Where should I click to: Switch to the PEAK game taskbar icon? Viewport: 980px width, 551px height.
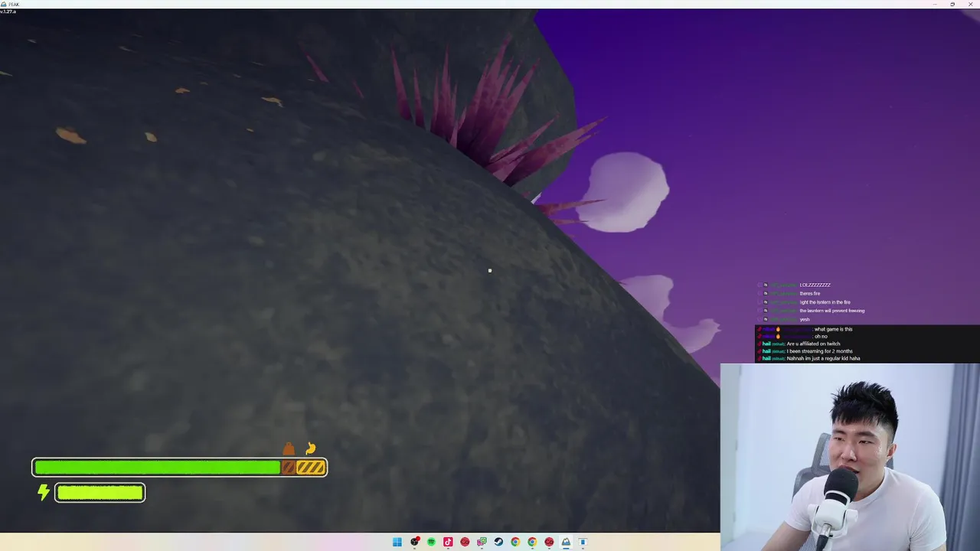[566, 542]
